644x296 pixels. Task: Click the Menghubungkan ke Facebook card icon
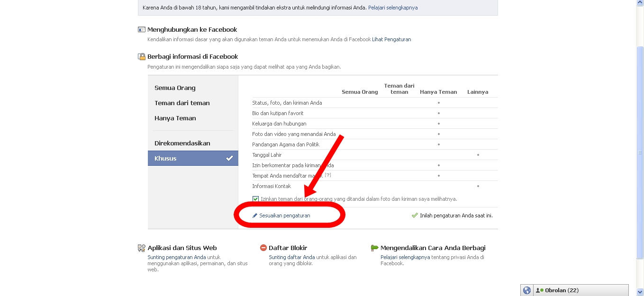141,29
